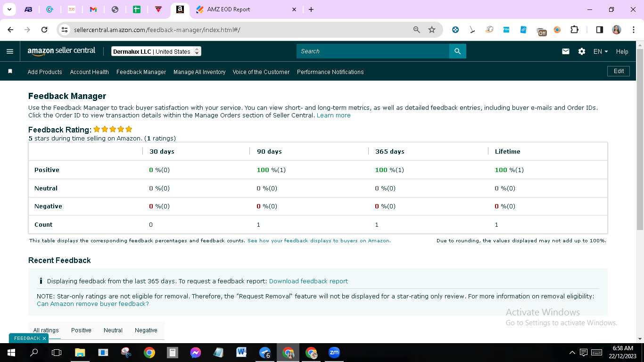View site information icon in address bar
The height and width of the screenshot is (362, 644).
[65, 30]
